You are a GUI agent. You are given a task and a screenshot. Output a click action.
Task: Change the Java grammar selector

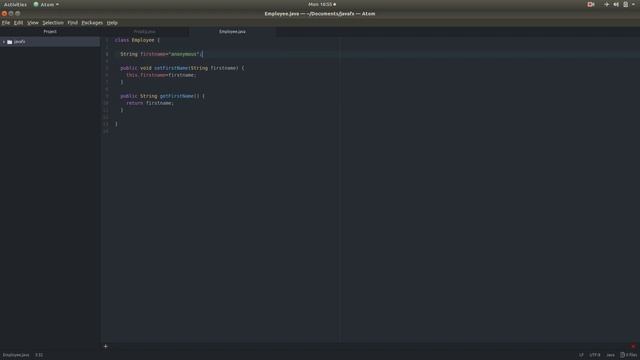[x=610, y=355]
